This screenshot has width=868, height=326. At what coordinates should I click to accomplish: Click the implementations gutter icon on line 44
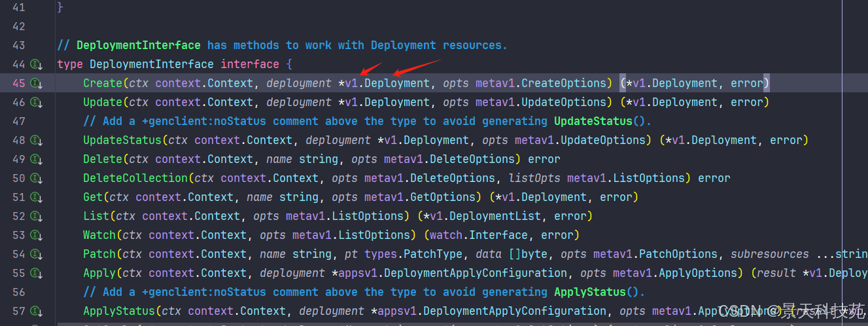click(37, 64)
